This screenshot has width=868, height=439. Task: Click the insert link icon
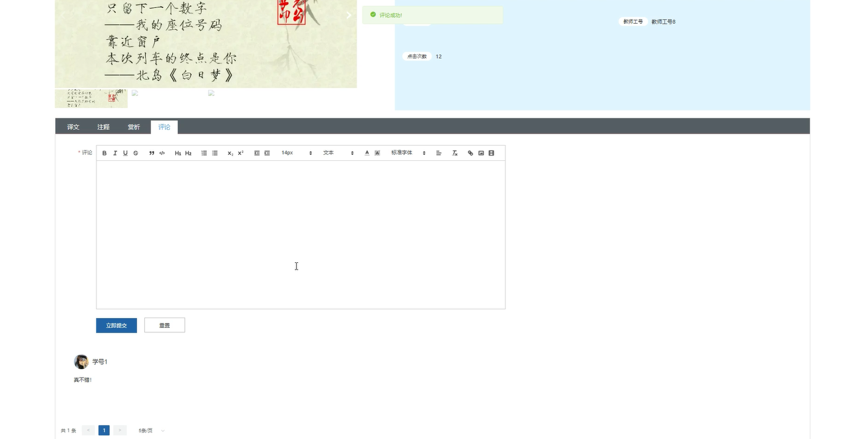coord(470,152)
